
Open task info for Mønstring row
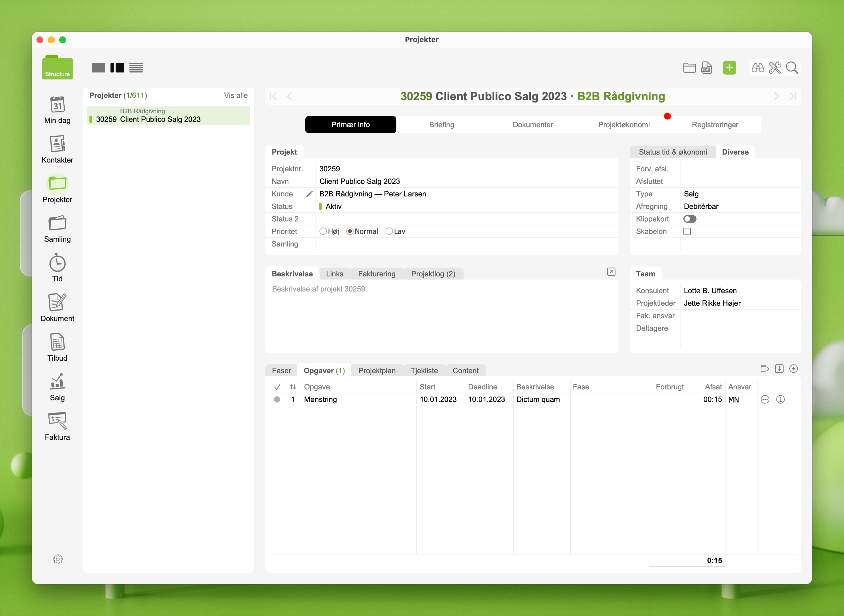point(780,399)
